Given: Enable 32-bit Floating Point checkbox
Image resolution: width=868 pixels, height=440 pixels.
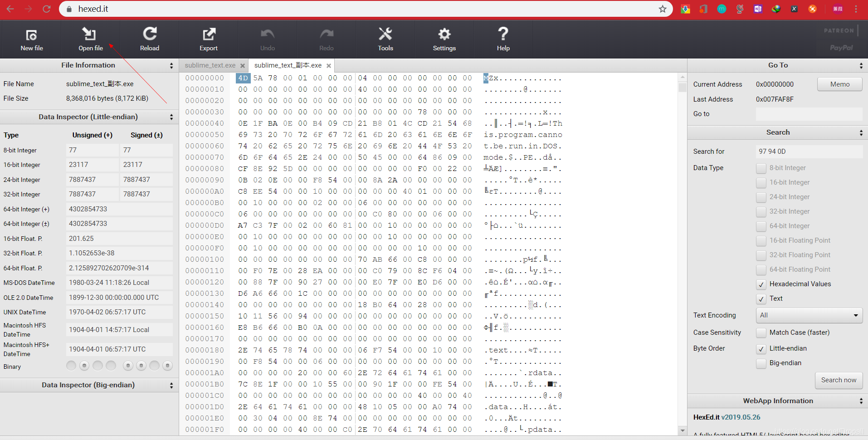Looking at the screenshot, I should point(761,255).
